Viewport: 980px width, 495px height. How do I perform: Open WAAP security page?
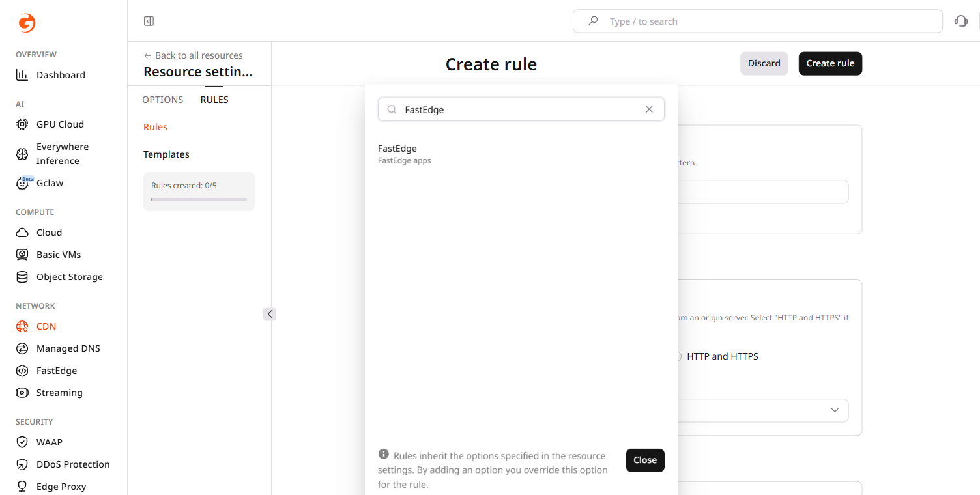(x=39, y=442)
